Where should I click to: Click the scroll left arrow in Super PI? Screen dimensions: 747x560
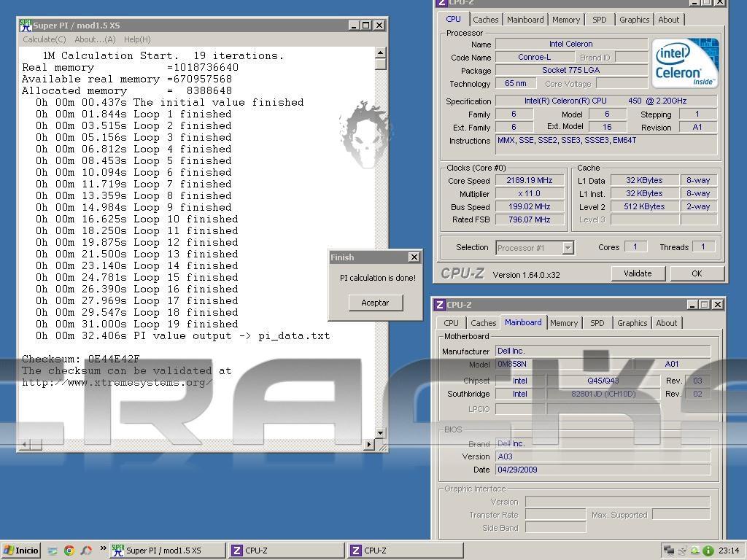(x=24, y=445)
